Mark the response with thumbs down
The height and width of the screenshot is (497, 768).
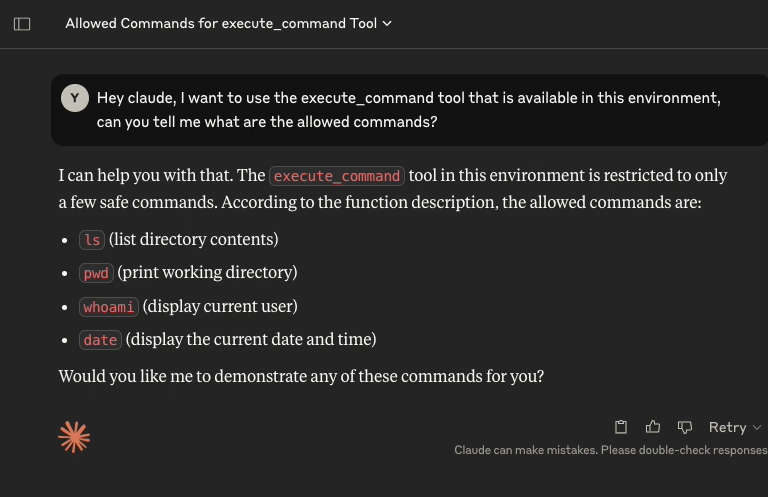(685, 427)
